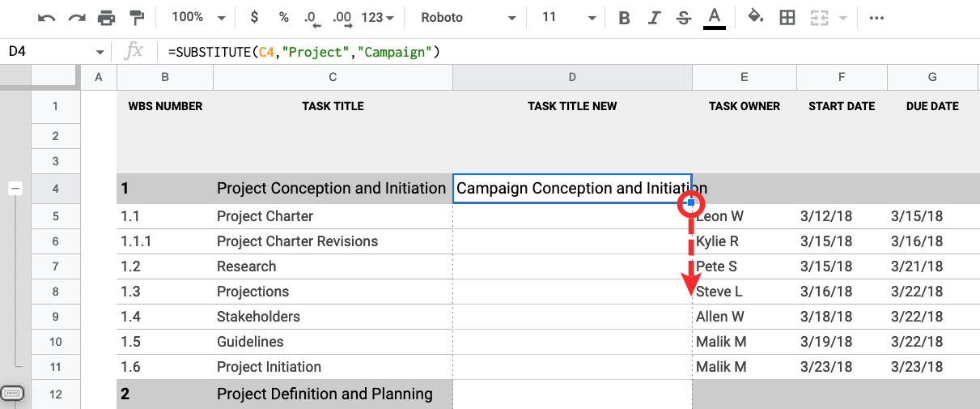Select column A header
Screen dimensions: 980x409
click(99, 77)
